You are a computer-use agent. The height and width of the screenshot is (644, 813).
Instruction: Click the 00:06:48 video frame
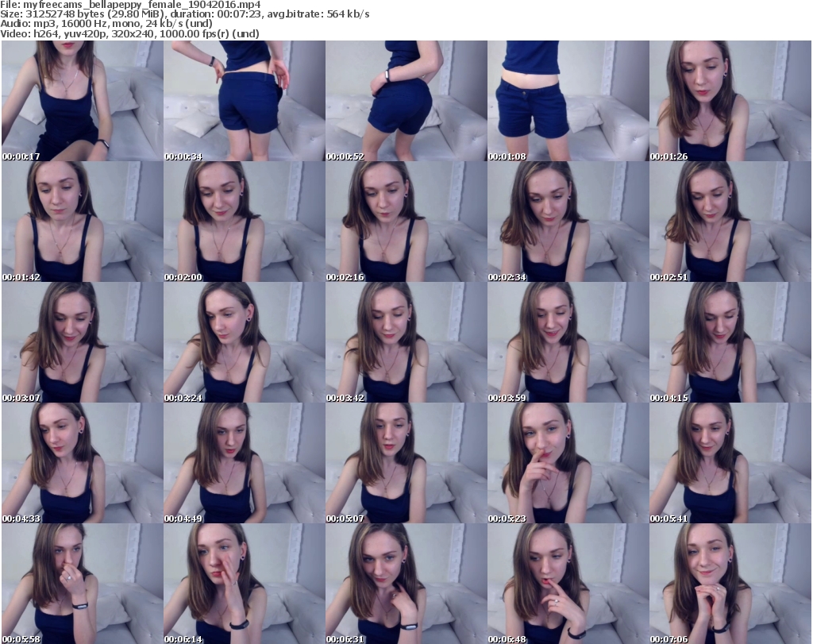[568, 584]
